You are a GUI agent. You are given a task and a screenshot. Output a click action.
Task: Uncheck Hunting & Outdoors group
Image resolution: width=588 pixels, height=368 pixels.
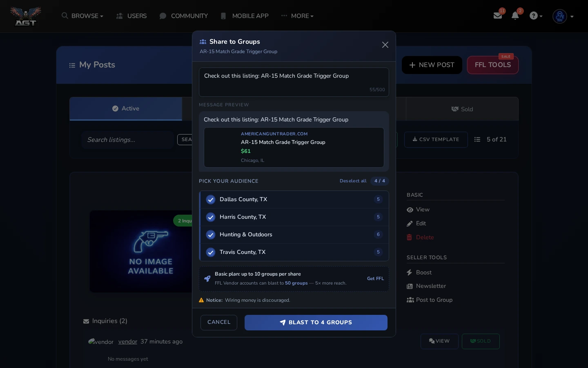(294, 235)
